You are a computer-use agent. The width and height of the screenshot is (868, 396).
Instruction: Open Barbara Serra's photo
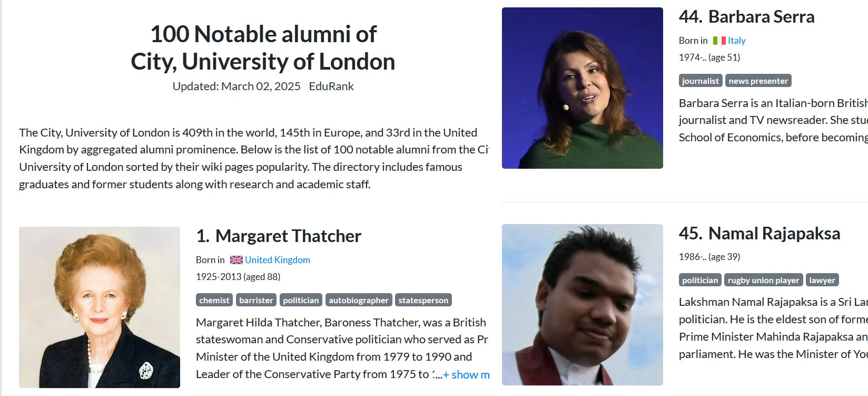(x=582, y=88)
